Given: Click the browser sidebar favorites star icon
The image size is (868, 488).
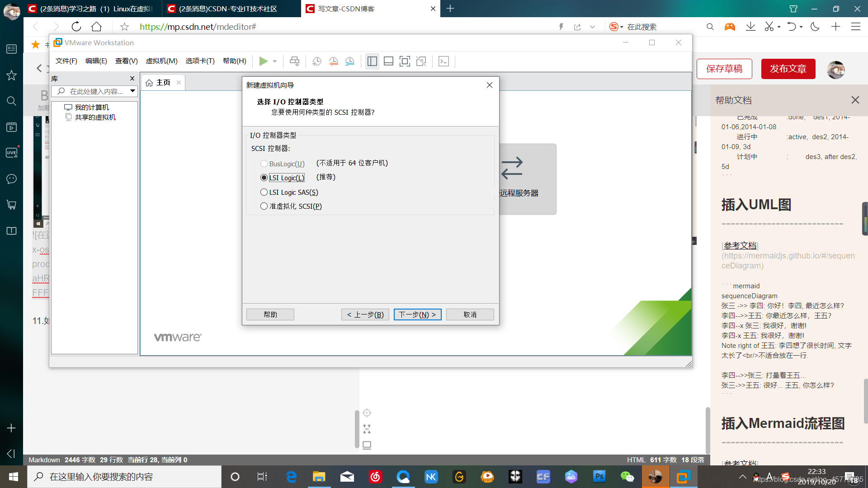Looking at the screenshot, I should click(11, 75).
